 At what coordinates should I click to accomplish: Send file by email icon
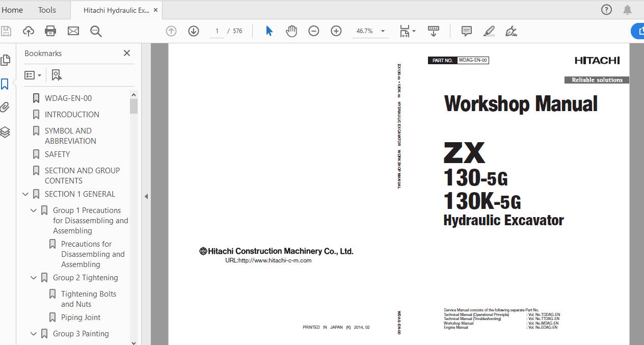coord(73,31)
